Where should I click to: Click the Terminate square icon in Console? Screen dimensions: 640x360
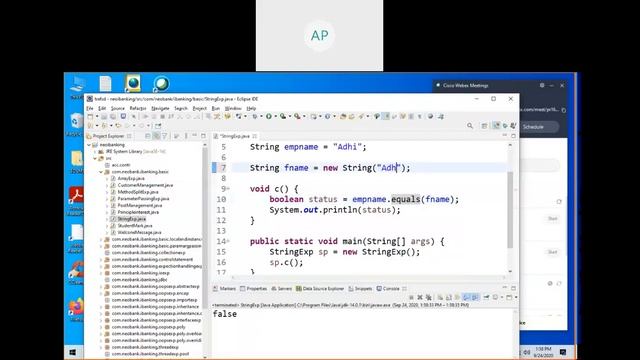click(x=411, y=297)
